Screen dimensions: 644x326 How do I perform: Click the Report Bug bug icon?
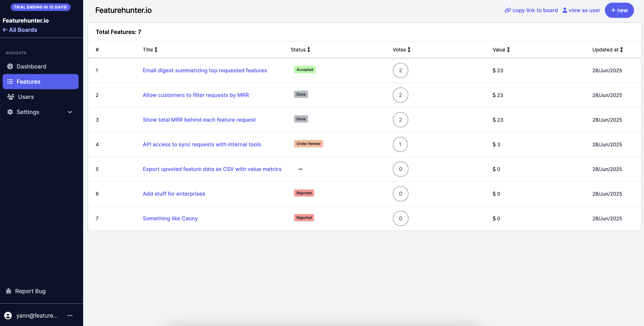click(9, 291)
